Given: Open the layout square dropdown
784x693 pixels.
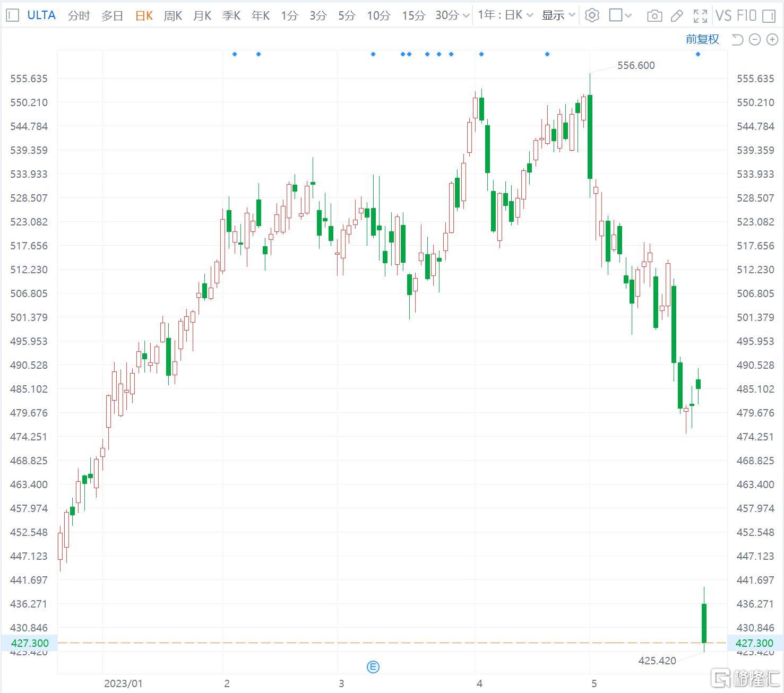Looking at the screenshot, I should coord(620,15).
